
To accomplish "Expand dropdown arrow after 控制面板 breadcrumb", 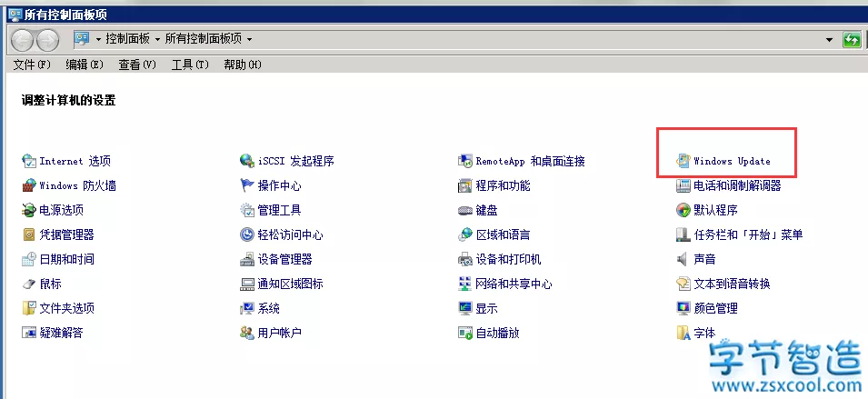I will tap(157, 39).
